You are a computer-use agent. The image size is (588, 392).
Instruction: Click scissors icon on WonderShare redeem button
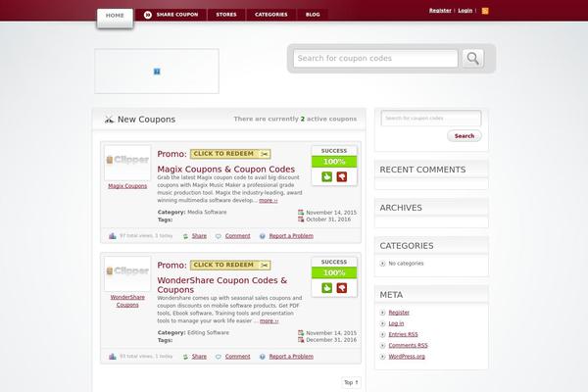point(265,266)
